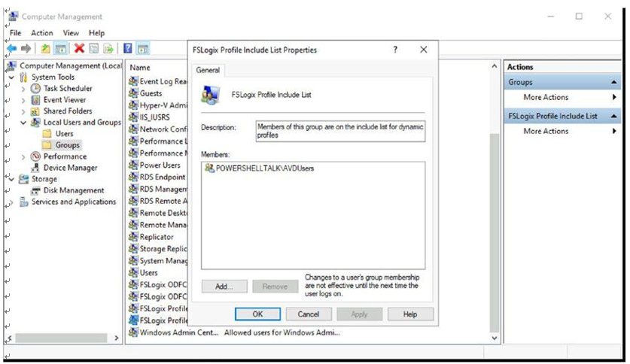Click the Help button in the dialog
630x364 pixels.
[410, 314]
